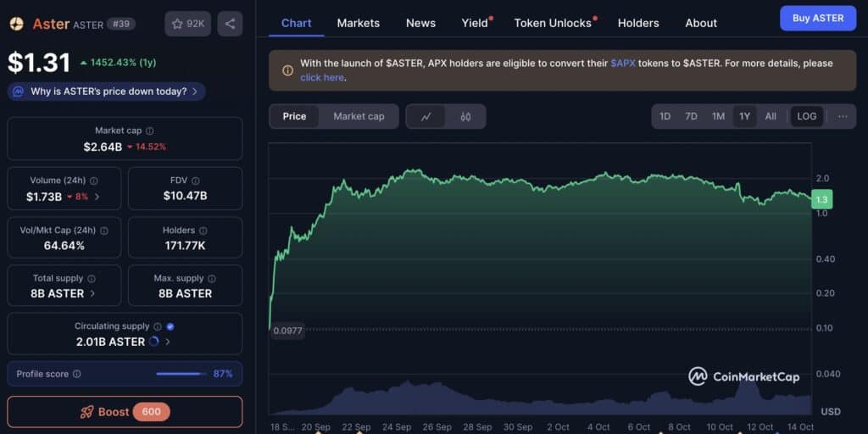Click the Profile score progress bar
868x434 pixels.
click(x=180, y=374)
